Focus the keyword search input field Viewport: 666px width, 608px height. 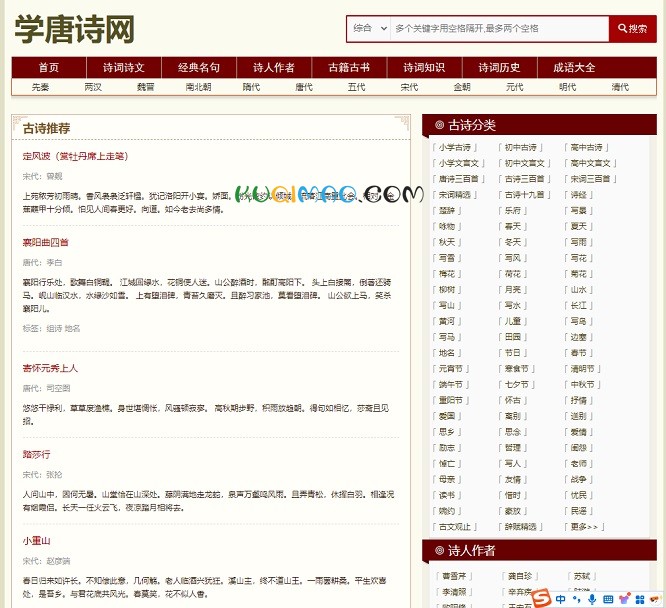pos(500,28)
